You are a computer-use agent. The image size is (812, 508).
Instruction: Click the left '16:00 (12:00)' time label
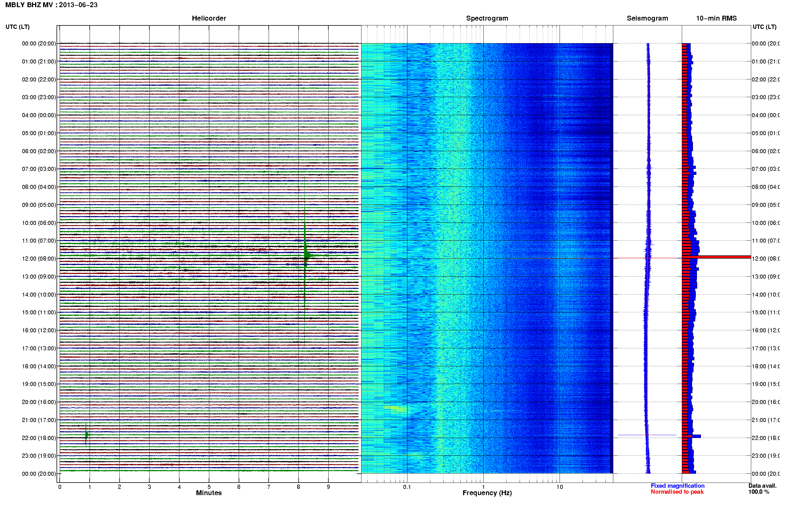39,330
